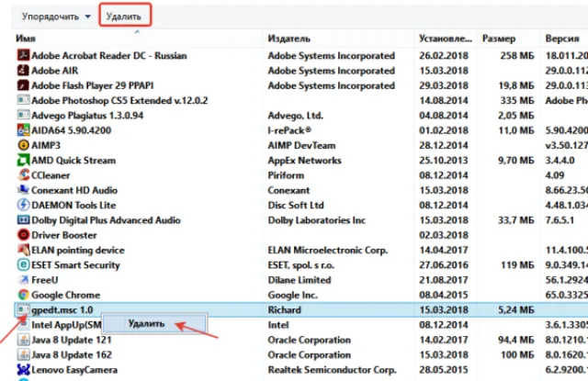
Task: Select the Adobe AIR program name
Action: (55, 71)
